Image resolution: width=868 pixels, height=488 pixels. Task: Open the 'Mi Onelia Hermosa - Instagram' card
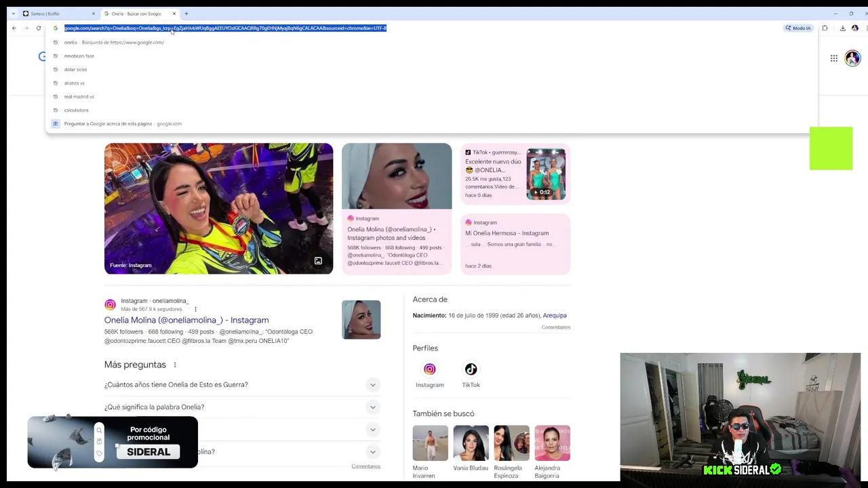pyautogui.click(x=515, y=244)
